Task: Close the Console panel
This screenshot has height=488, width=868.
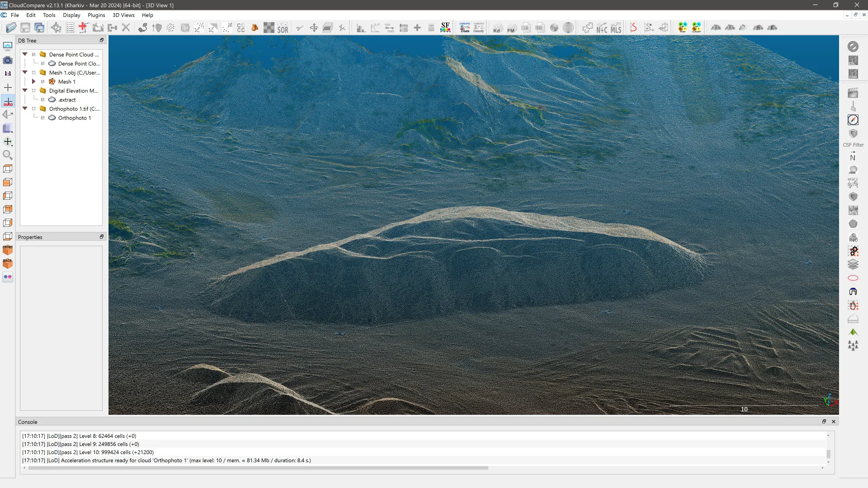Action: click(x=834, y=422)
